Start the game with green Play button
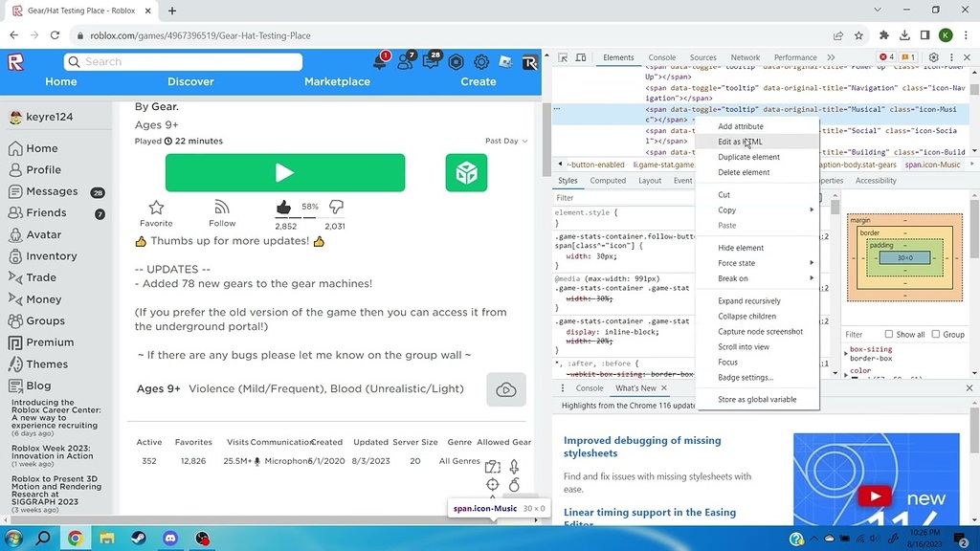The height and width of the screenshot is (551, 980). click(285, 172)
